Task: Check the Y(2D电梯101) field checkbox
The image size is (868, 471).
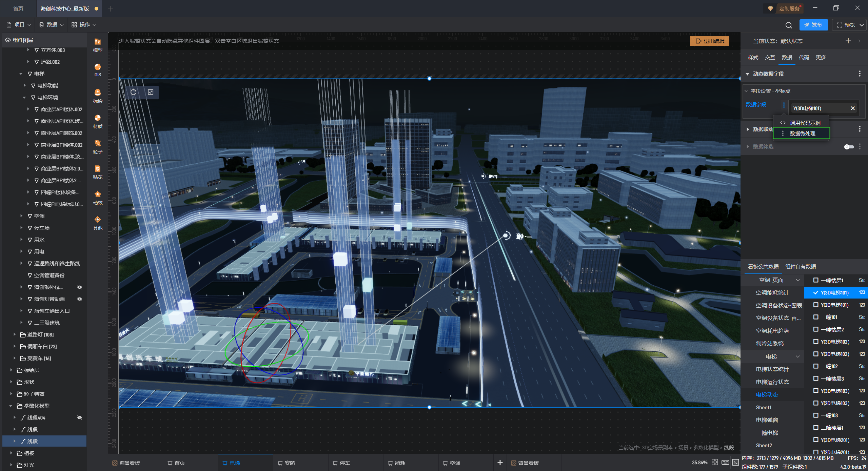Action: tap(816, 305)
